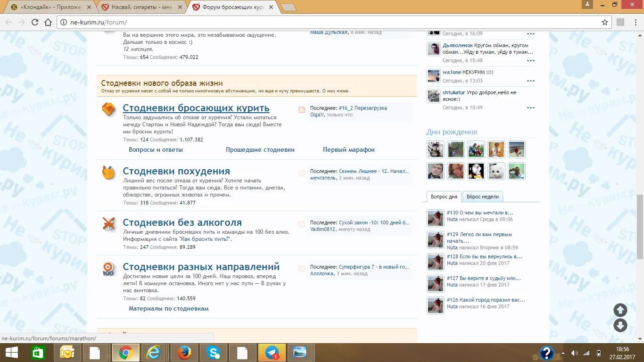Screen dimensions: 644x362
Task: Open Telegram from the taskbar
Action: tap(272, 353)
